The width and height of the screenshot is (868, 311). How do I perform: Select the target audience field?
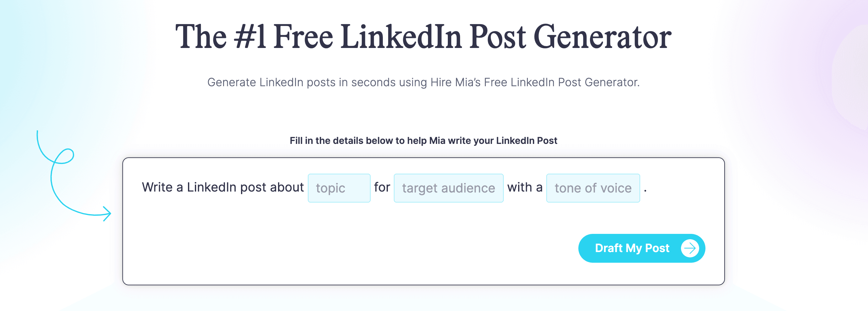448,188
